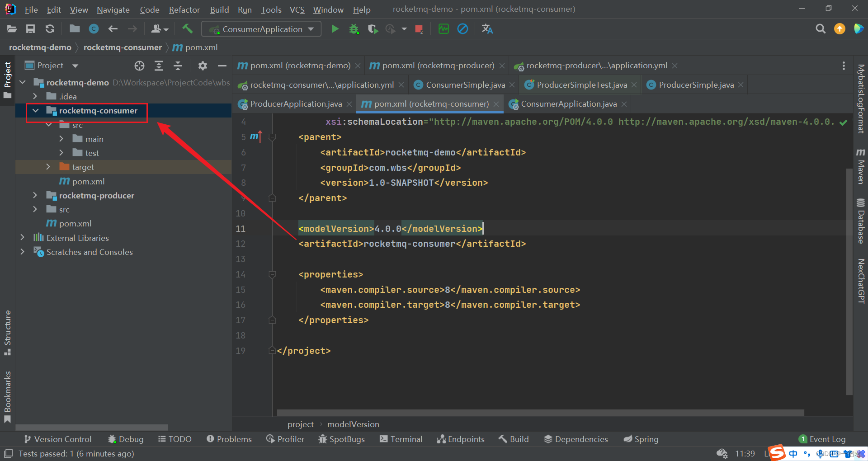Toggle the Bookmarks tool window
Screen dimensions: 868x461
(7, 397)
